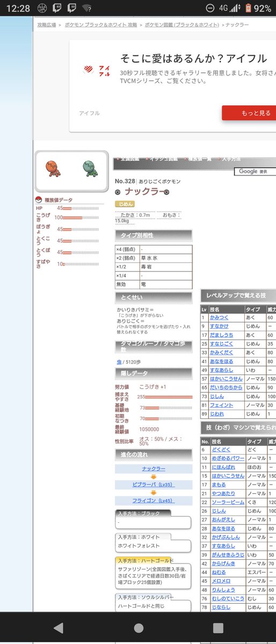Tap the second Twitch notification icon

tap(71, 8)
